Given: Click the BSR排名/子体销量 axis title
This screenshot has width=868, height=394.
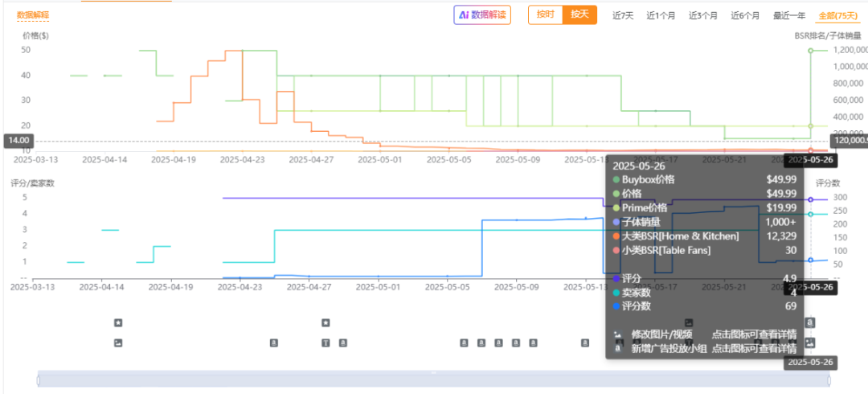Looking at the screenshot, I should [828, 36].
